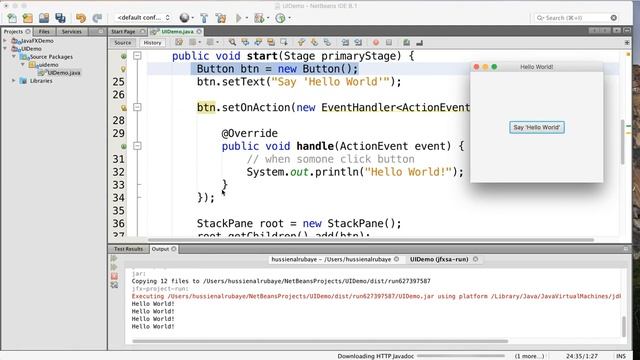Collapse the handle method code fold
Image resolution: width=640 pixels, height=360 pixels.
point(137,146)
